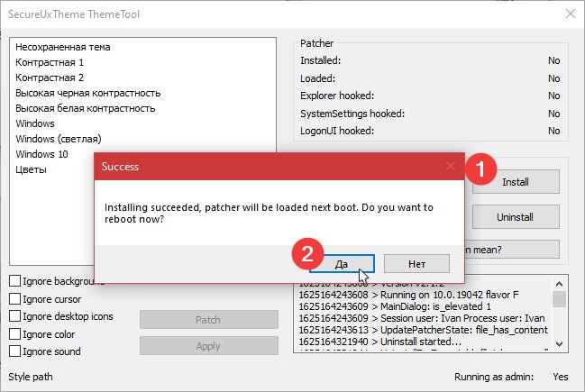Image resolution: width=585 pixels, height=392 pixels.
Task: Click the Install button
Action: pyautogui.click(x=516, y=182)
